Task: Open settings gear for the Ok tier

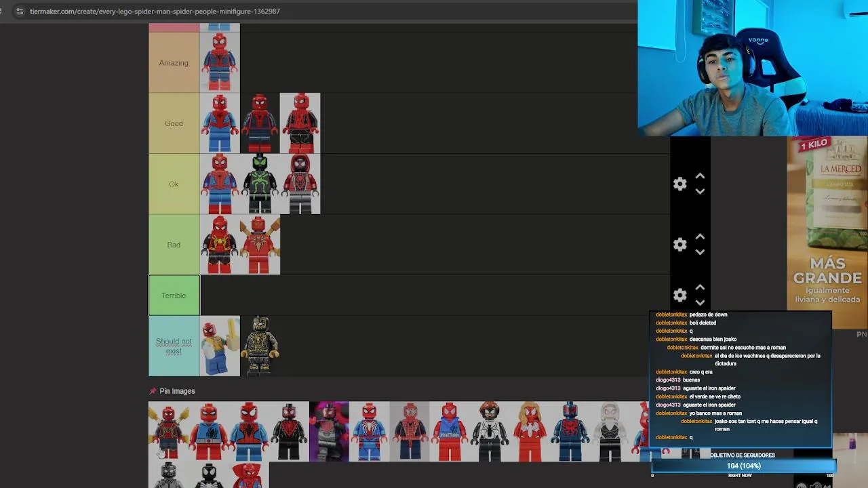Action: tap(679, 184)
